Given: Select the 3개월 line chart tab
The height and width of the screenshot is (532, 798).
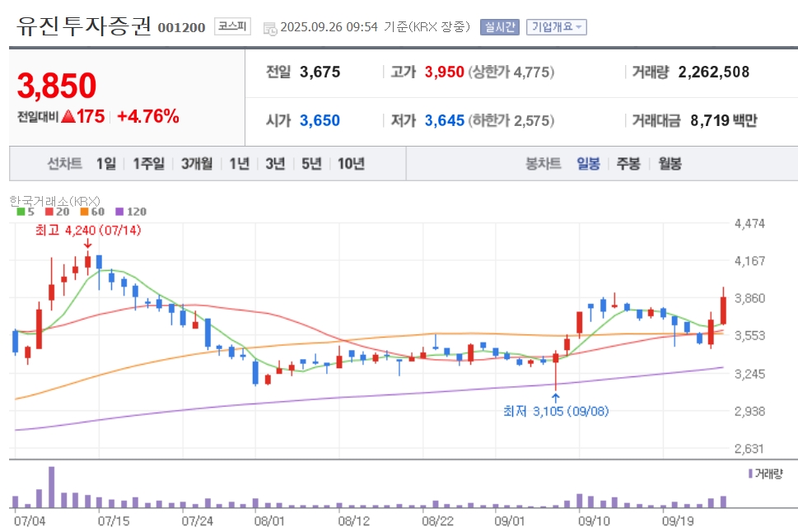Looking at the screenshot, I should pos(197,163).
